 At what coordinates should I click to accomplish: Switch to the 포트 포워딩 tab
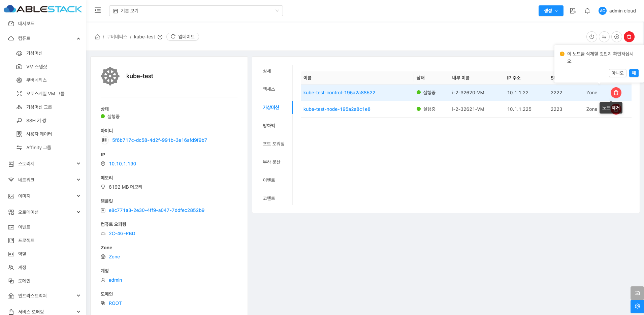point(273,144)
